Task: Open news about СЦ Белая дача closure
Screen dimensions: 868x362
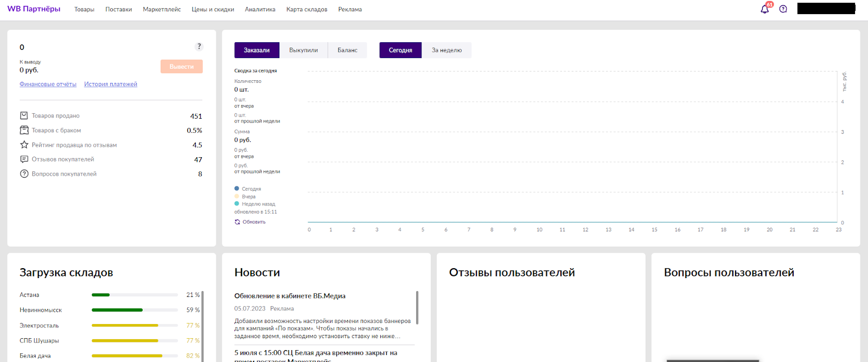Action: pos(316,356)
